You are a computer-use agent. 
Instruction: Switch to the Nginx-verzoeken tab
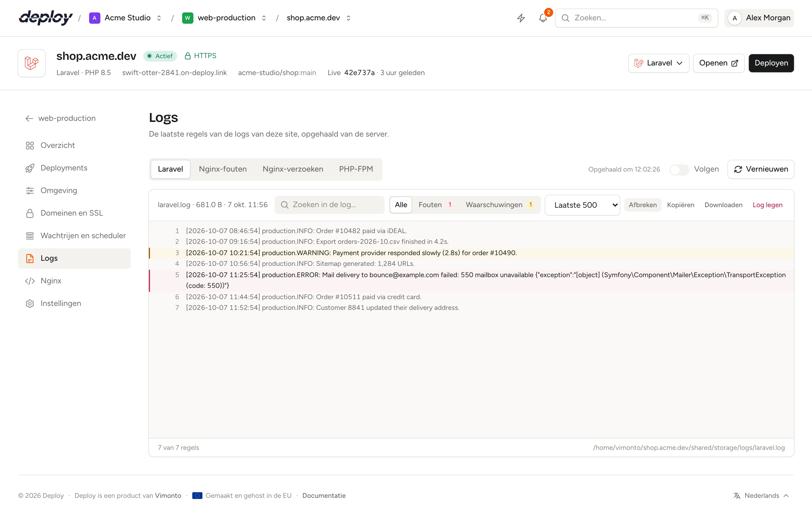[x=293, y=169]
